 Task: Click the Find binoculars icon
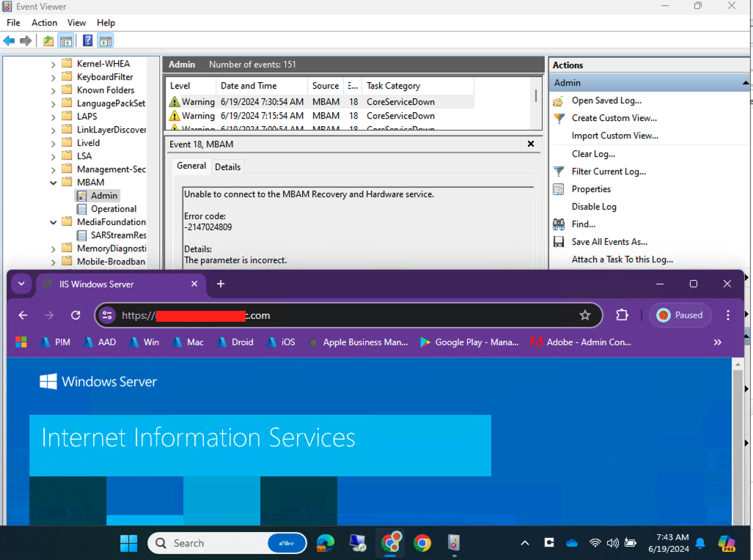pos(559,224)
